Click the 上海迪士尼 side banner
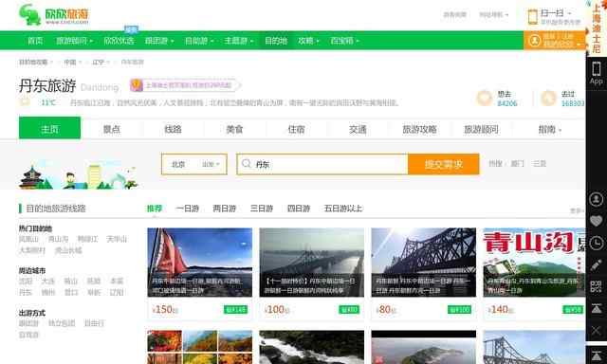607x364 pixels. (597, 27)
